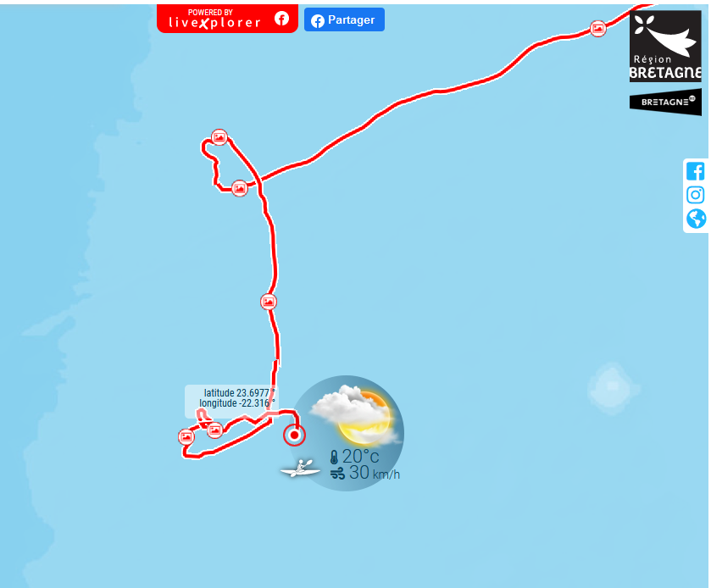
Task: Click the current position red bullseye marker
Action: click(x=294, y=435)
